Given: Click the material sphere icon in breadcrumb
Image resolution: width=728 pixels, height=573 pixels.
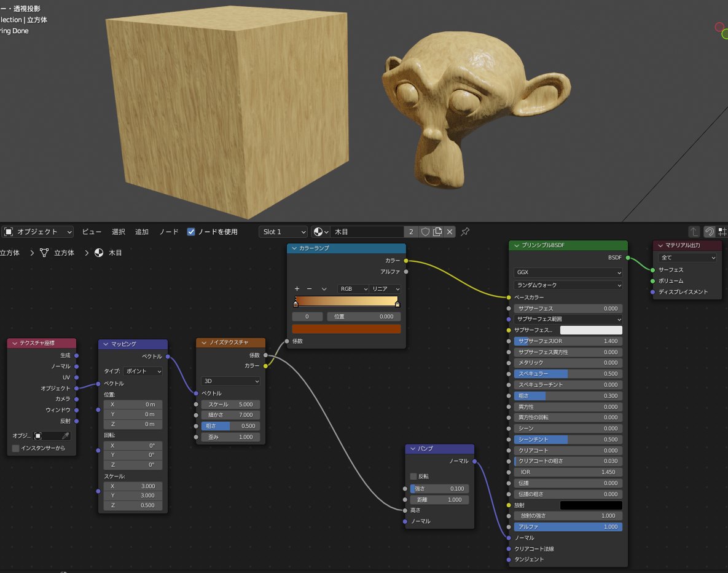Looking at the screenshot, I should click(99, 253).
